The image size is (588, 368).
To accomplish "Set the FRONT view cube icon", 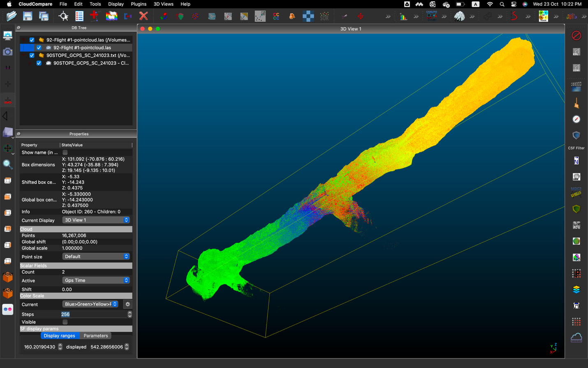I will (7, 277).
